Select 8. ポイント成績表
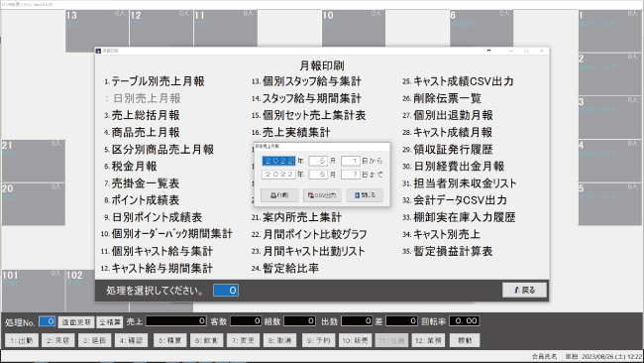644x363 pixels. click(142, 200)
